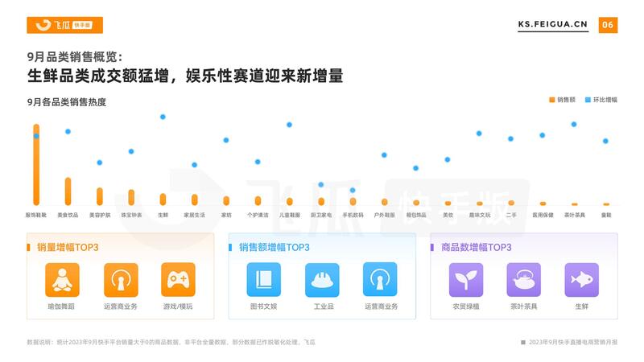Select the 农资绿植 sprout icon

(x=465, y=280)
